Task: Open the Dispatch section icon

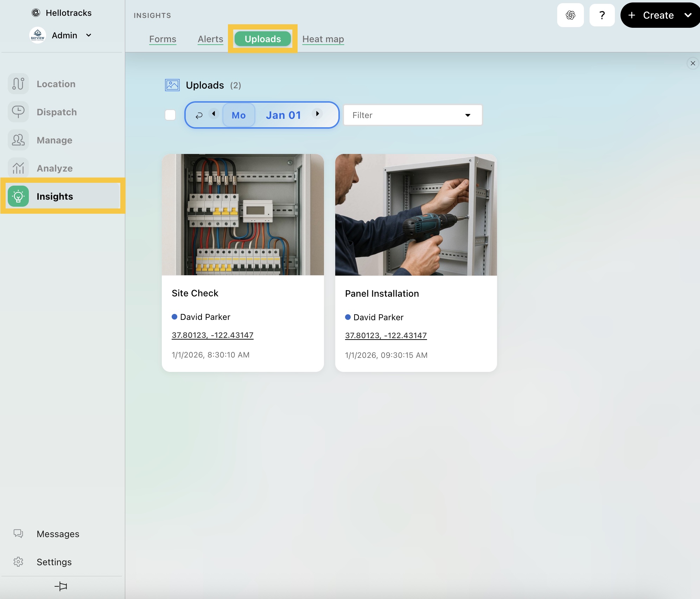Action: point(18,112)
